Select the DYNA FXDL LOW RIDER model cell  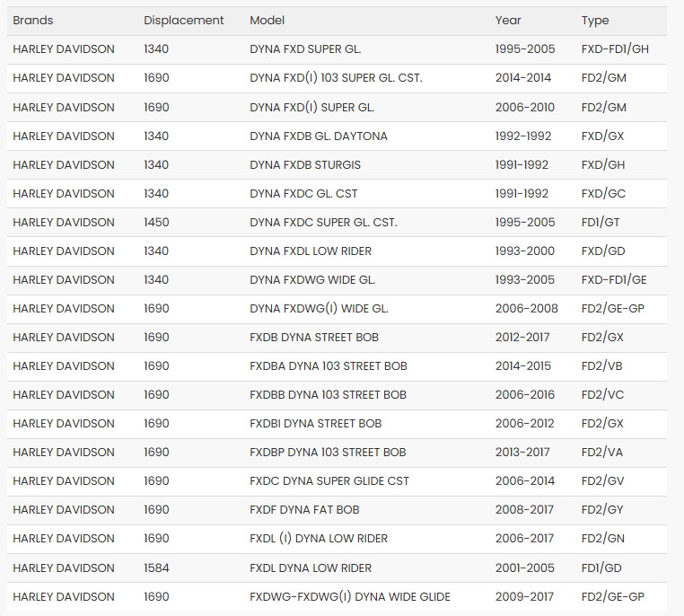click(311, 251)
